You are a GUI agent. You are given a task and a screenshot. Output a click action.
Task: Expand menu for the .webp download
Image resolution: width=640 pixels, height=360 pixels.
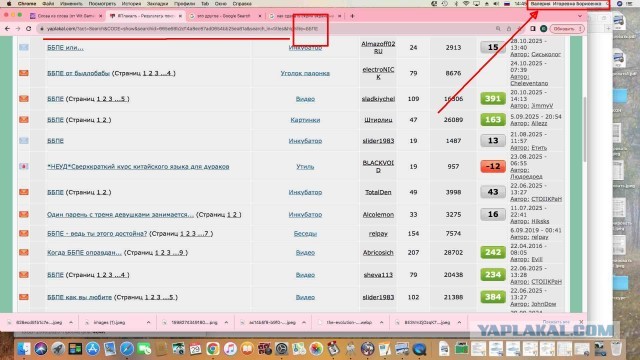click(x=381, y=322)
